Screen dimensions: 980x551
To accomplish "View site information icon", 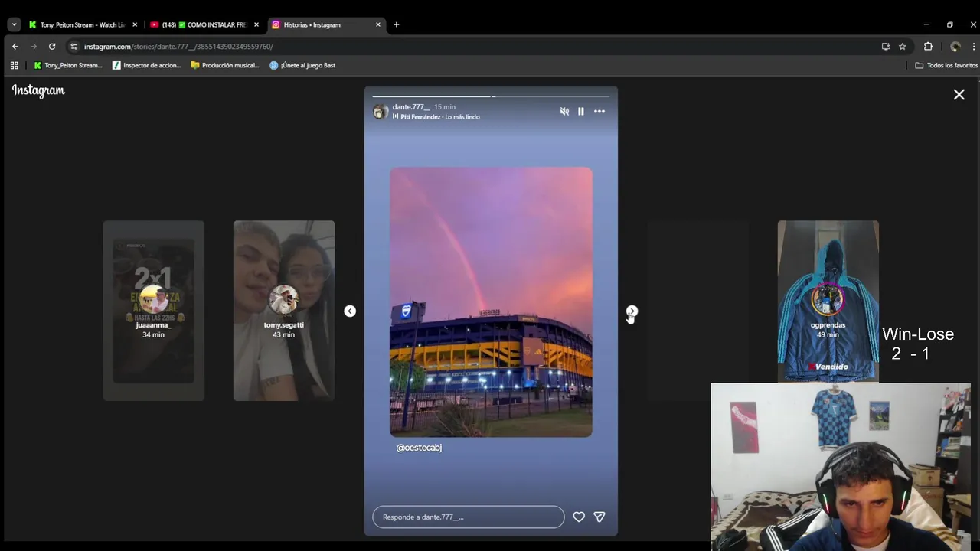I will (x=73, y=47).
